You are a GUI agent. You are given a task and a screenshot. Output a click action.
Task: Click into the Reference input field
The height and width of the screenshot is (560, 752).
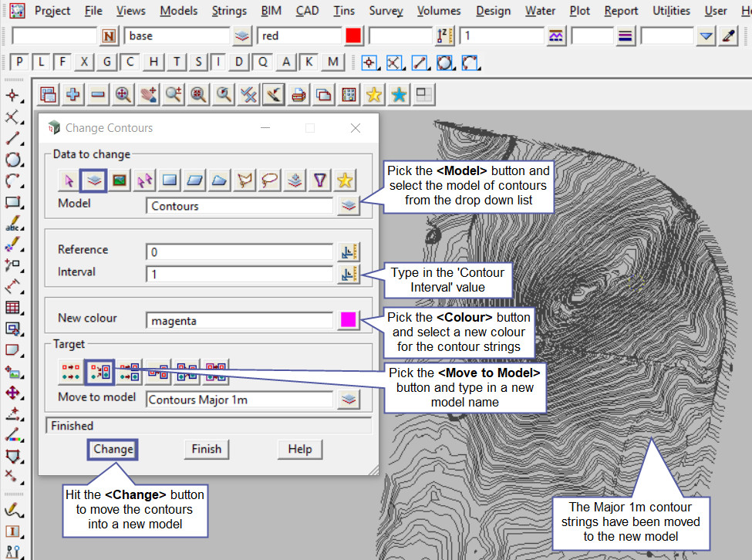coord(239,251)
